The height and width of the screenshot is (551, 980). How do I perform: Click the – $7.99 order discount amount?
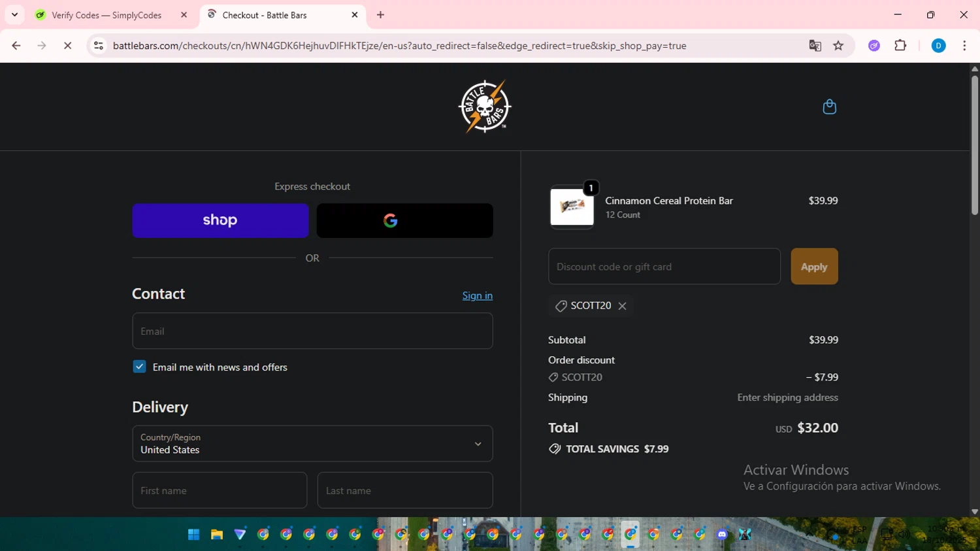pyautogui.click(x=822, y=377)
